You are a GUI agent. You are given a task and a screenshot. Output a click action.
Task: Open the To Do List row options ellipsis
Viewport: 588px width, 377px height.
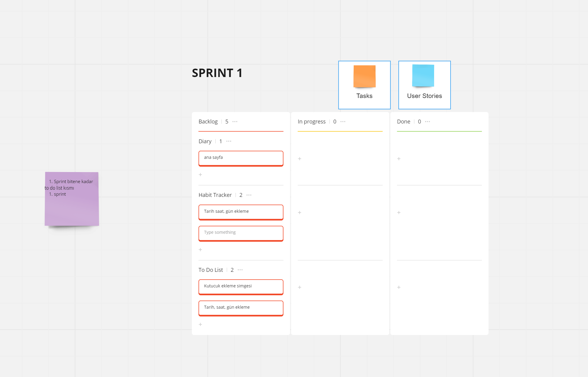240,270
